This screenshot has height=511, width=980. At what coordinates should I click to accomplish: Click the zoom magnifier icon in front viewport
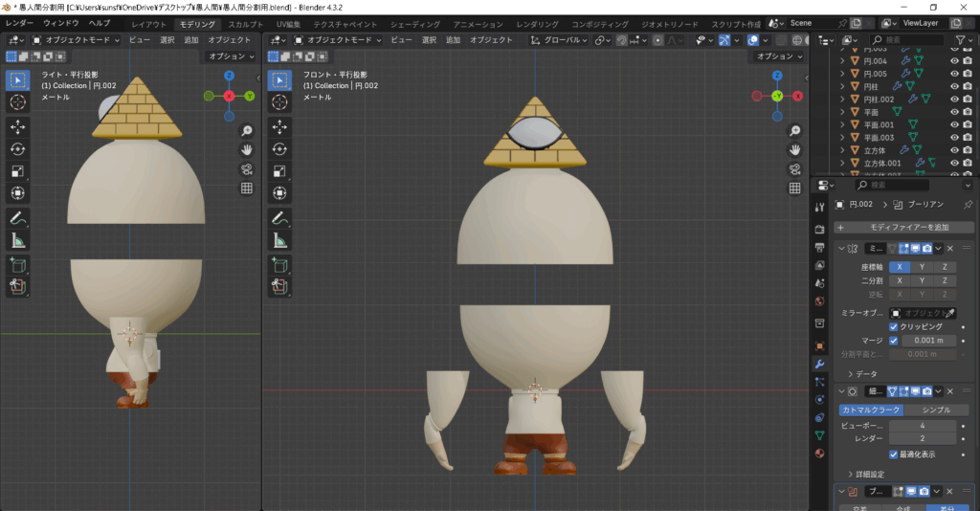(x=794, y=131)
